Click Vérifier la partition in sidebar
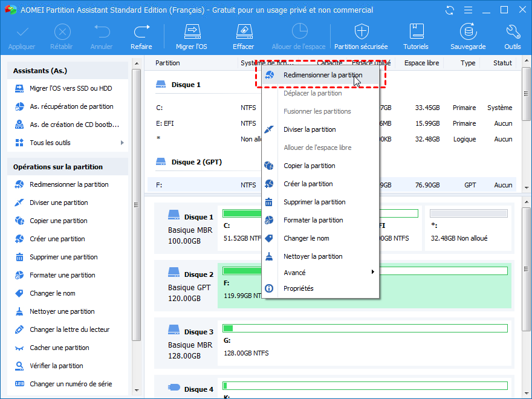 pos(56,366)
